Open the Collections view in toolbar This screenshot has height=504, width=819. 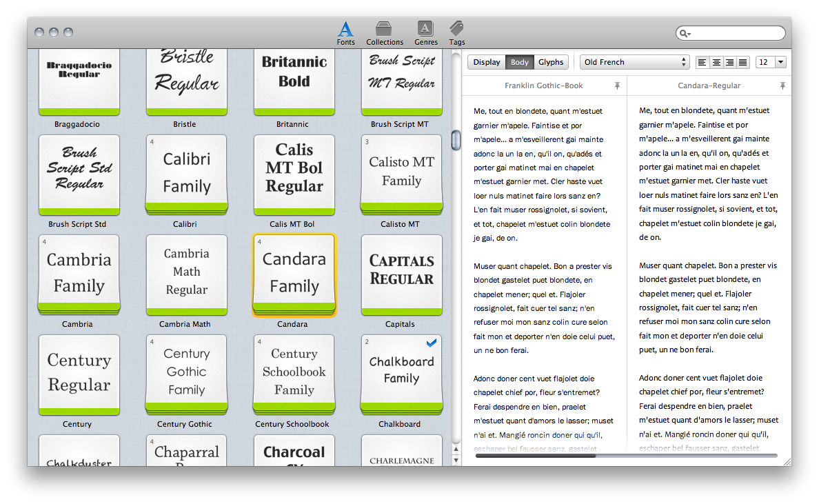(385, 33)
